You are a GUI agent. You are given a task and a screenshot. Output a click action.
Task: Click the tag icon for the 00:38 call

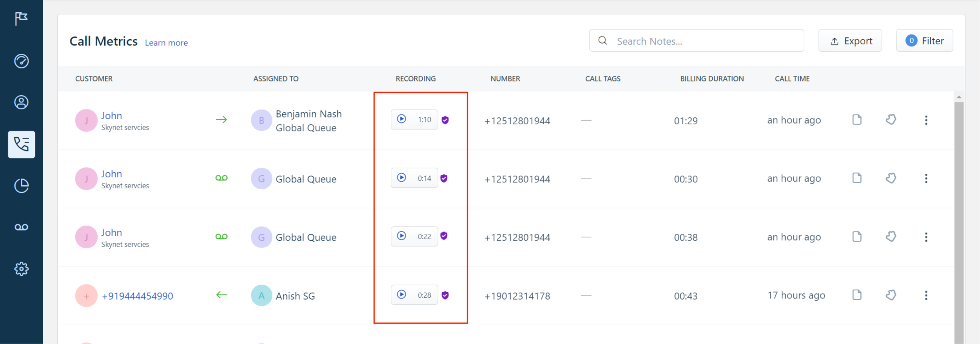(891, 237)
